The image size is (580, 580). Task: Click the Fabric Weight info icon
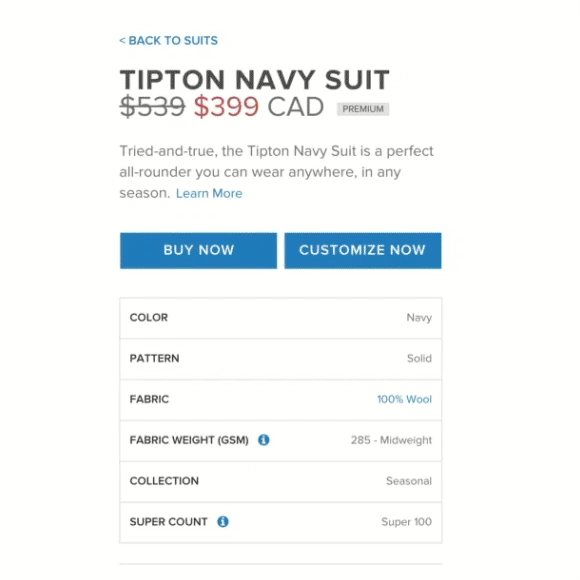point(263,440)
